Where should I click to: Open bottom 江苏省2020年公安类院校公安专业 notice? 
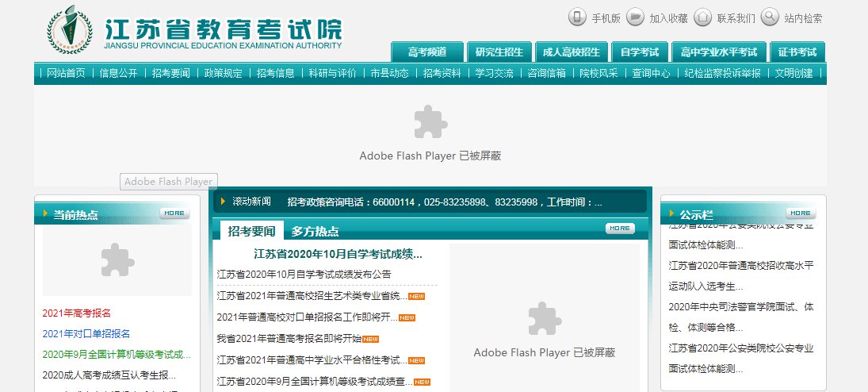(x=741, y=359)
